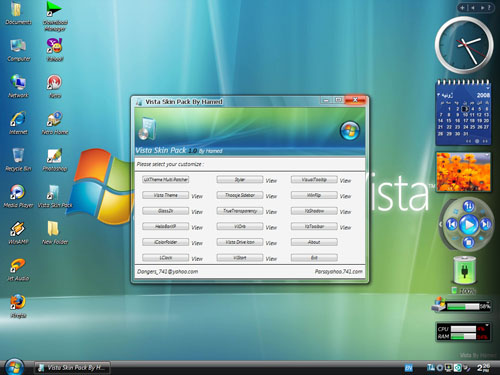Open the calendar month dropdown arrow

point(439,95)
